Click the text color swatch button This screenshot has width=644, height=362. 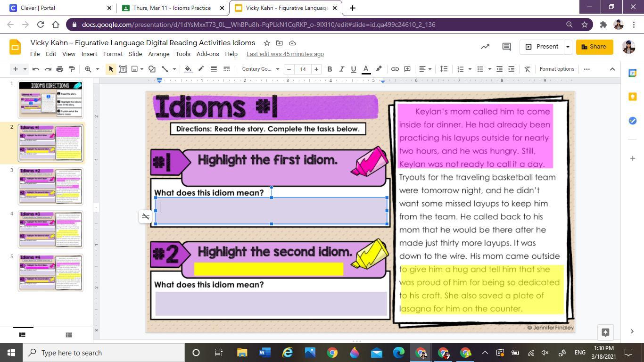pos(366,69)
